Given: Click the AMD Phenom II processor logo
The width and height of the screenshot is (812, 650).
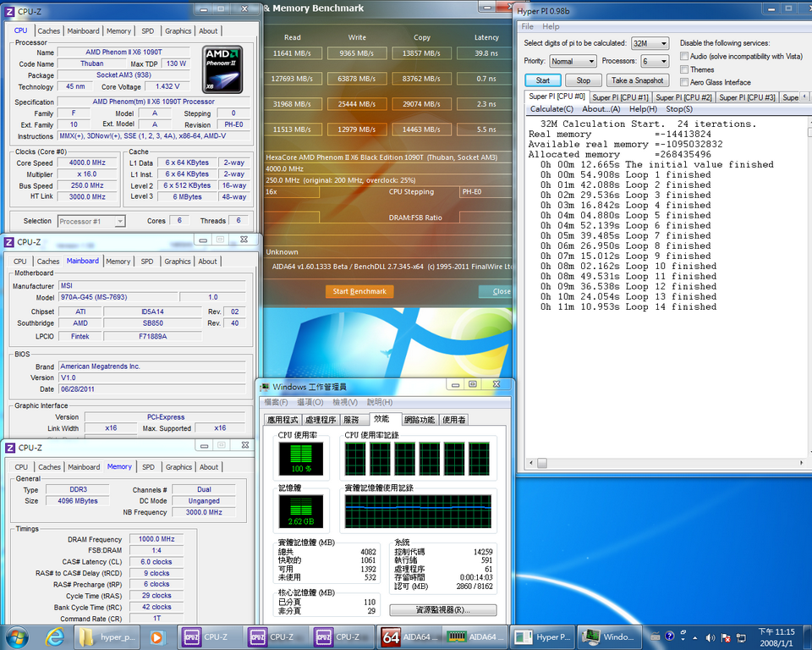Looking at the screenshot, I should click(222, 69).
